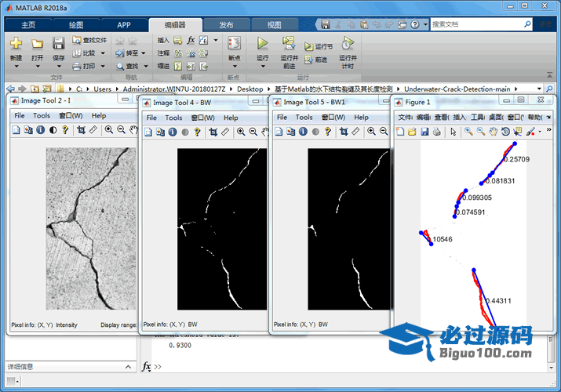
Task: Switch to the 主页 (Home) tab
Action: pos(28,25)
